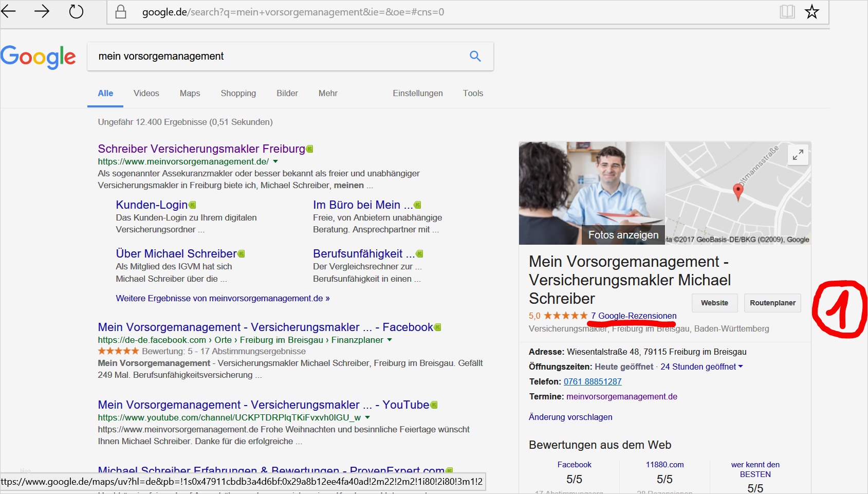Click green badge next to Berufsunfähigkeit

pos(419,254)
